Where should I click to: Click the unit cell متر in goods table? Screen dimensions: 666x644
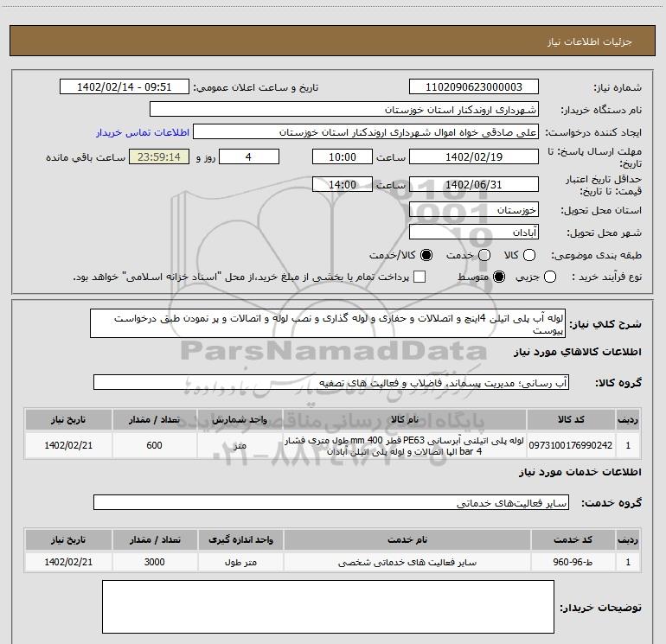coord(240,445)
